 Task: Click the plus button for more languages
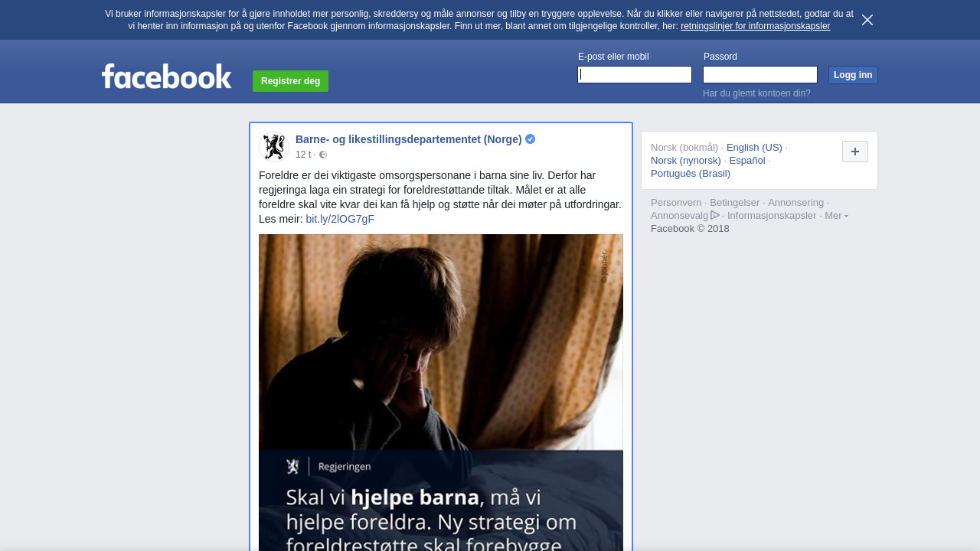(x=854, y=152)
